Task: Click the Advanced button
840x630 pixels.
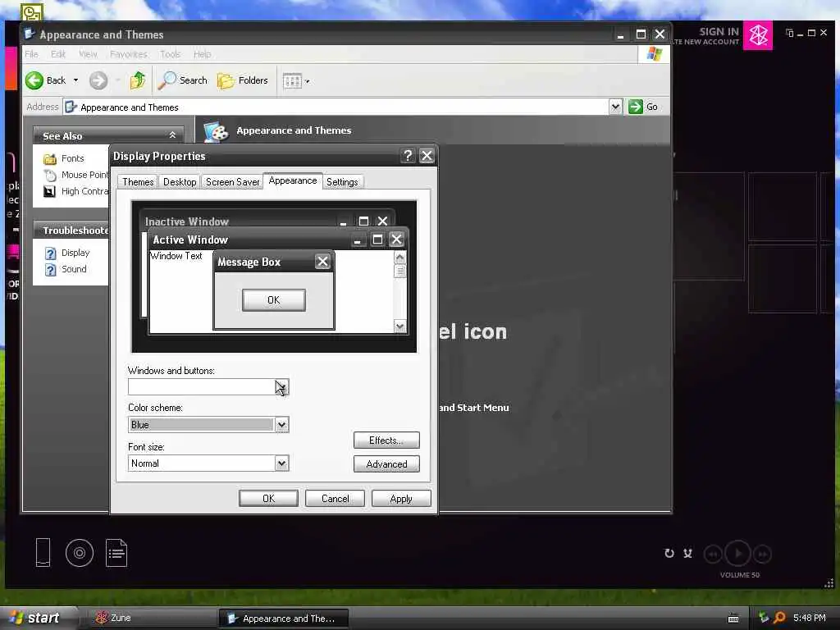Action: (x=386, y=464)
